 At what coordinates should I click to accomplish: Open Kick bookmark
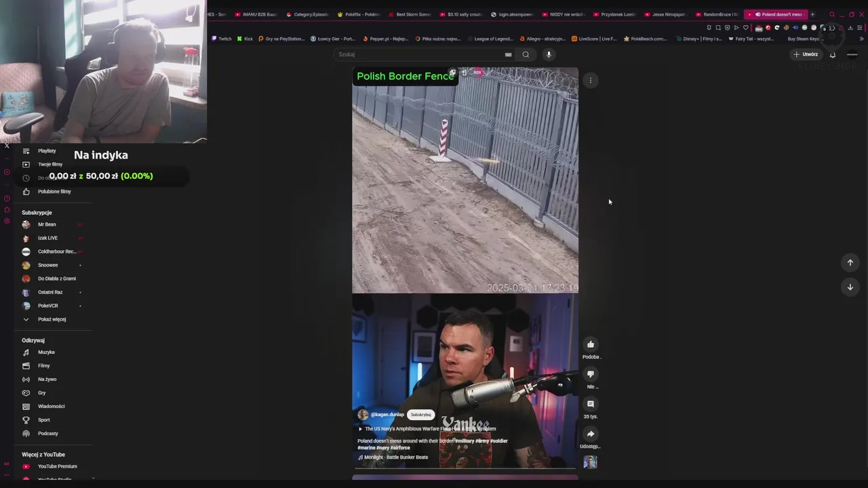coord(245,39)
